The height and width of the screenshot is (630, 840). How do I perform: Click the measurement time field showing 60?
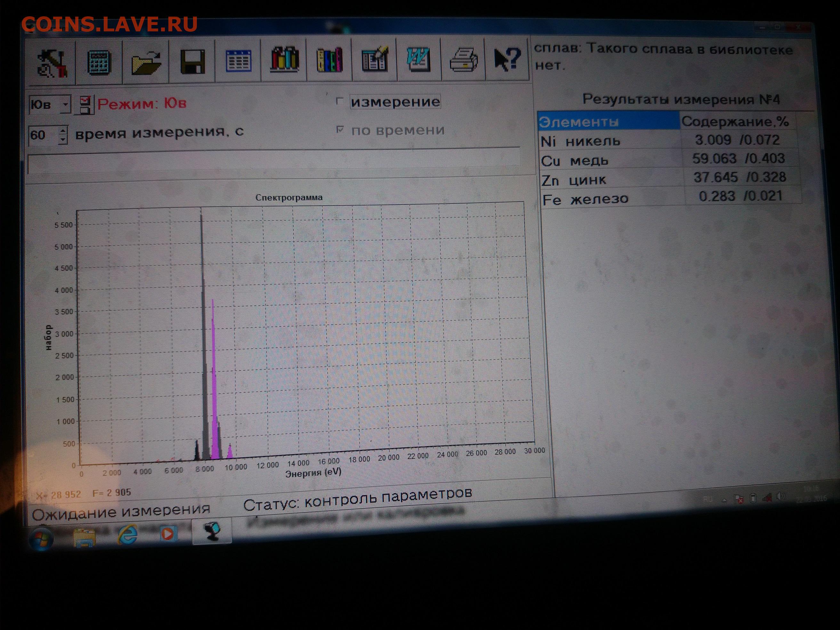[43, 135]
